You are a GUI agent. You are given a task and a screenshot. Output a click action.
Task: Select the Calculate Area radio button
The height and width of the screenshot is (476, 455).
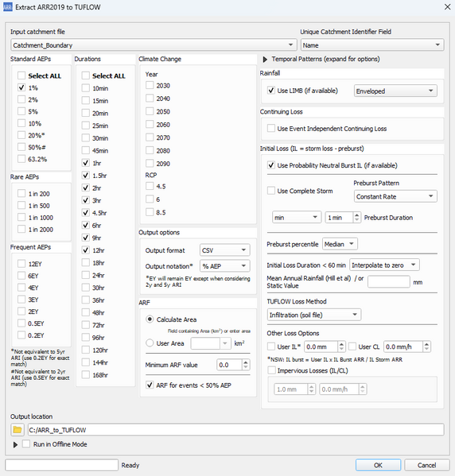pyautogui.click(x=150, y=319)
